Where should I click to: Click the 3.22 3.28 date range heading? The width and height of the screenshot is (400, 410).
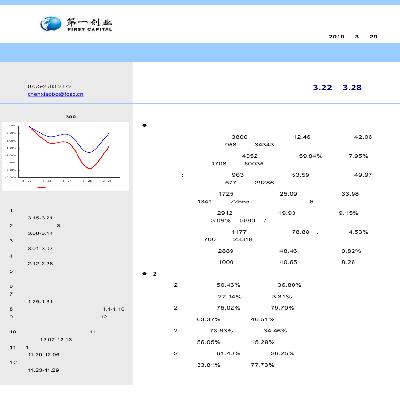point(337,87)
